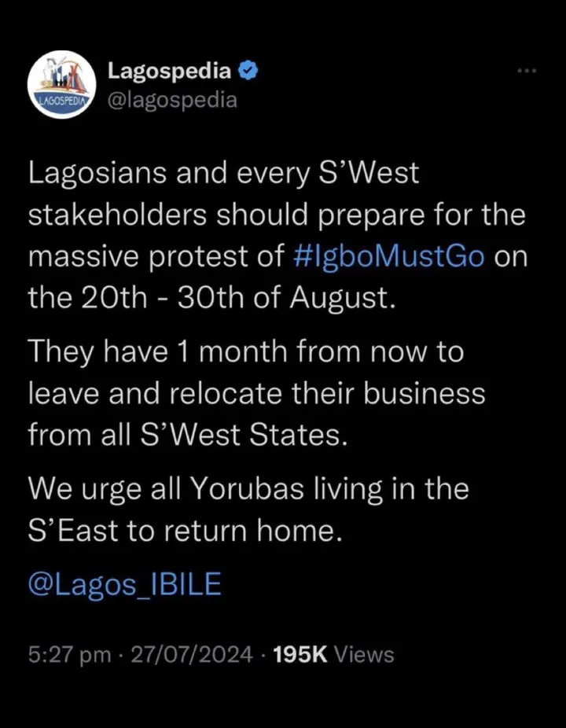The height and width of the screenshot is (728, 566).
Task: Click the line 'S'East to return home.'
Action: 186,531
